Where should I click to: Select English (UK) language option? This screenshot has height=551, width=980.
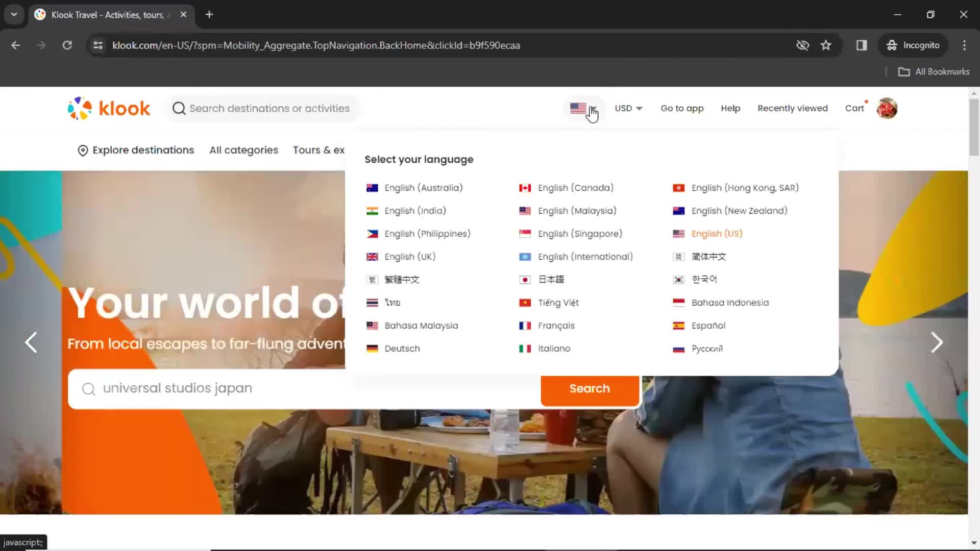click(410, 256)
